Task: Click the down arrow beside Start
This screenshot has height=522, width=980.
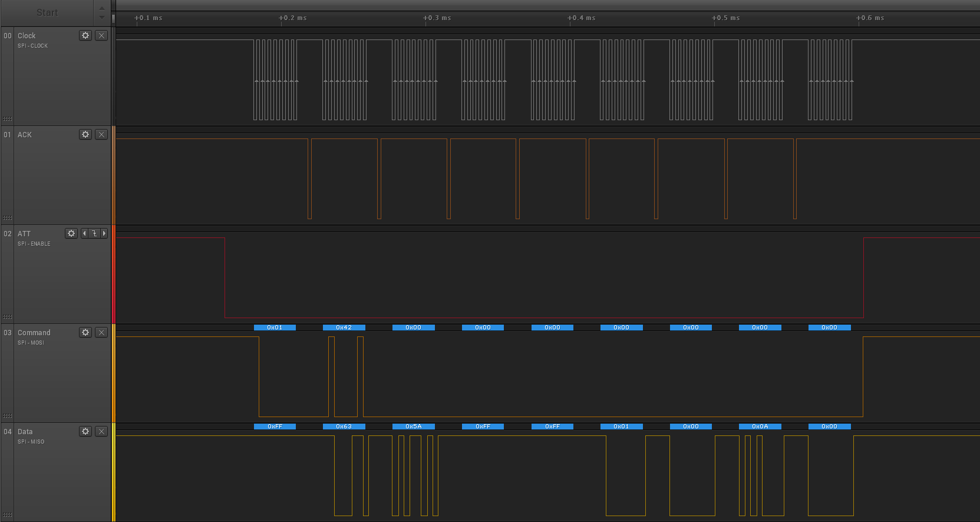Action: [x=102, y=17]
